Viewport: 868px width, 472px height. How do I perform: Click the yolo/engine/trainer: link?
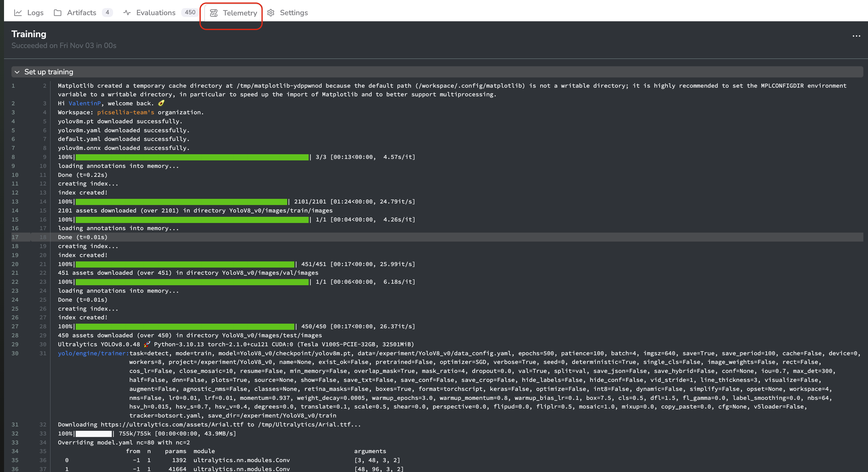[x=93, y=353]
